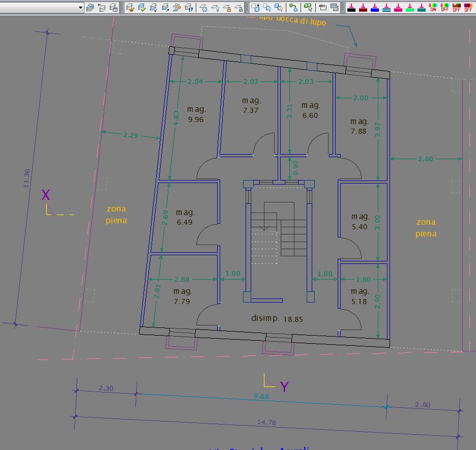The width and height of the screenshot is (476, 450).
Task: Click the ABC text tool icon
Action: 323,7
